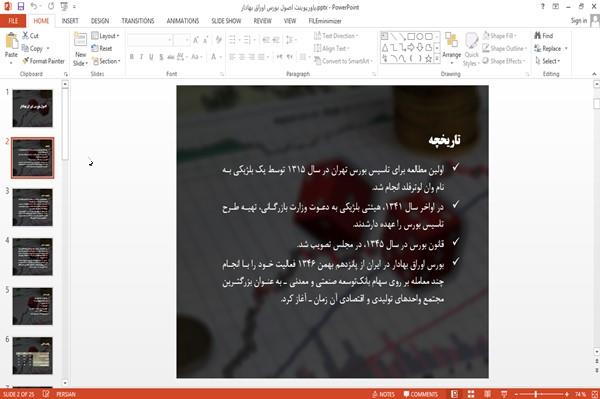The width and height of the screenshot is (600, 399).
Task: Expand the Align Text dropdown
Action: pos(331,48)
